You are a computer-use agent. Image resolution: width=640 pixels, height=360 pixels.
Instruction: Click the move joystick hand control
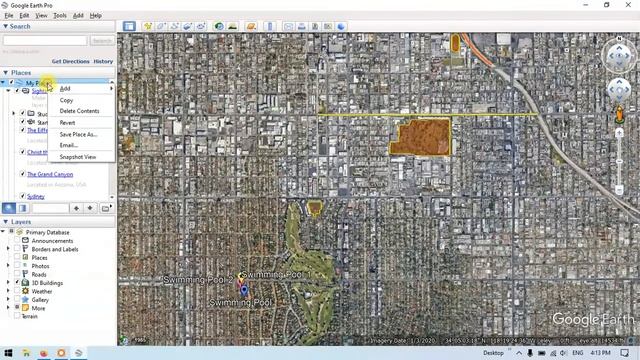click(619, 90)
